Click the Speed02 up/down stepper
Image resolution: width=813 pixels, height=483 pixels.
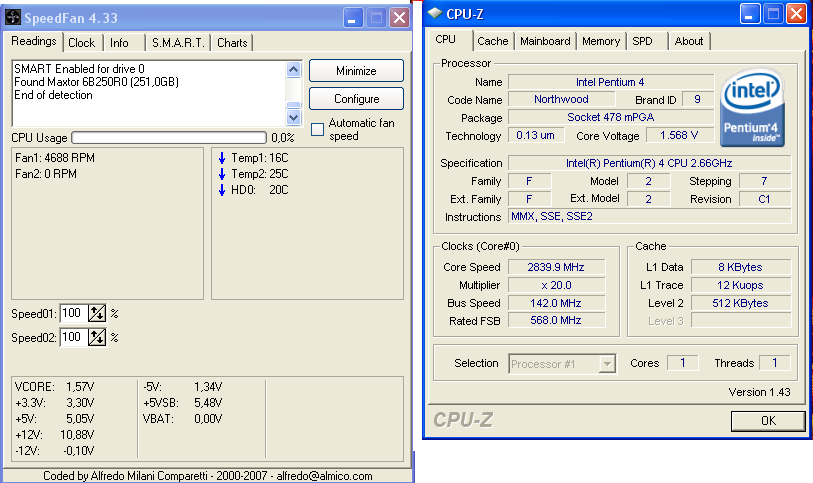click(x=97, y=337)
